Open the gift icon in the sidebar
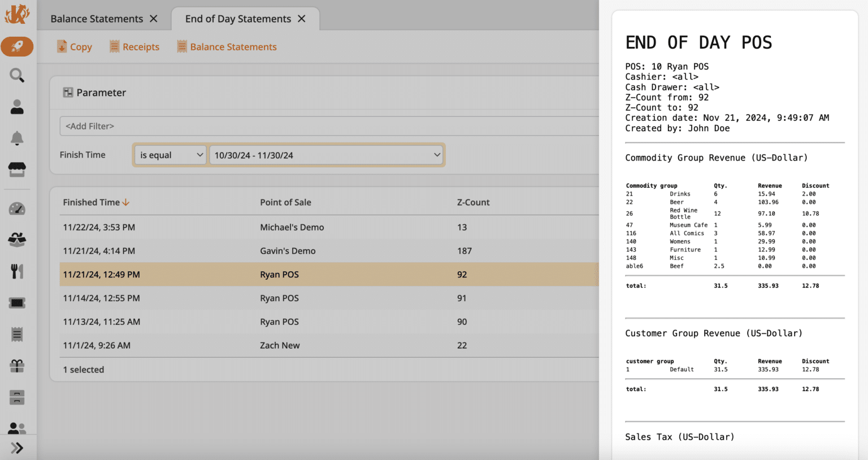This screenshot has height=460, width=868. pyautogui.click(x=17, y=366)
